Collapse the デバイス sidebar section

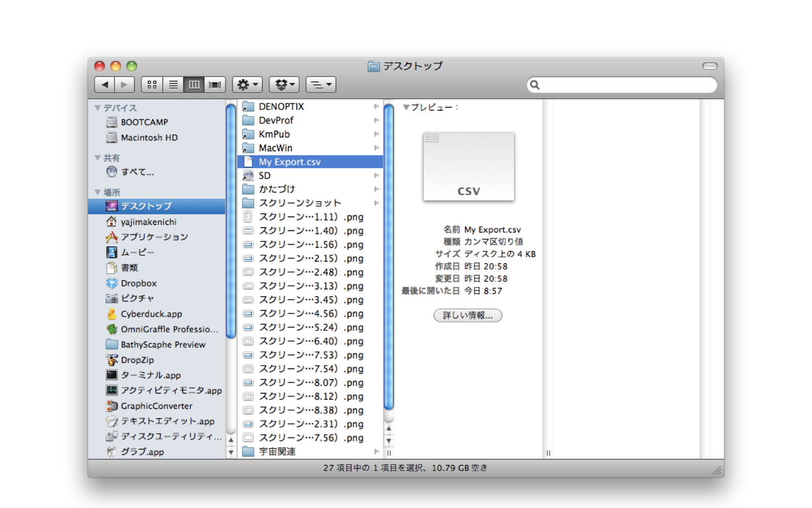point(97,108)
